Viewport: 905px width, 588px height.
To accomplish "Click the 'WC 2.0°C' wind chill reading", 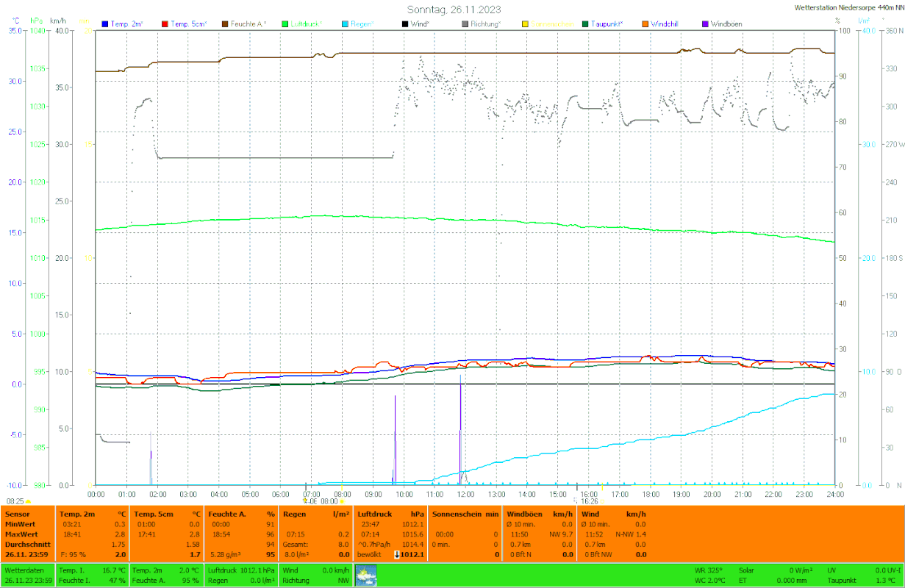I will point(710,581).
